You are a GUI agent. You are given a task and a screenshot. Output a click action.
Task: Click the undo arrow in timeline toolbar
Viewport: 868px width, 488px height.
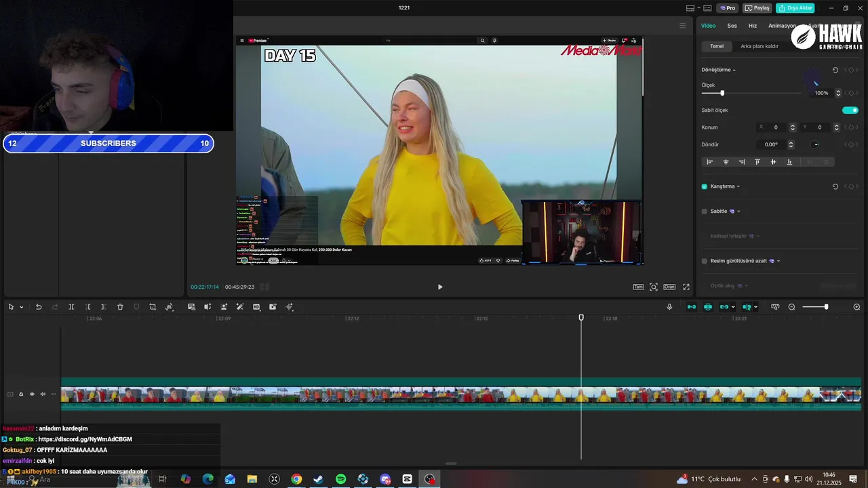39,307
